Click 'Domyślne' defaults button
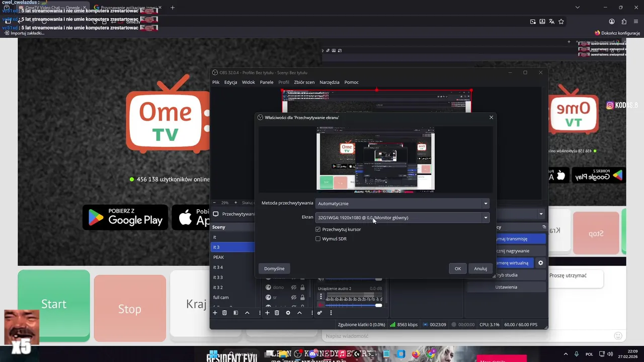The height and width of the screenshot is (362, 644). pos(274,268)
